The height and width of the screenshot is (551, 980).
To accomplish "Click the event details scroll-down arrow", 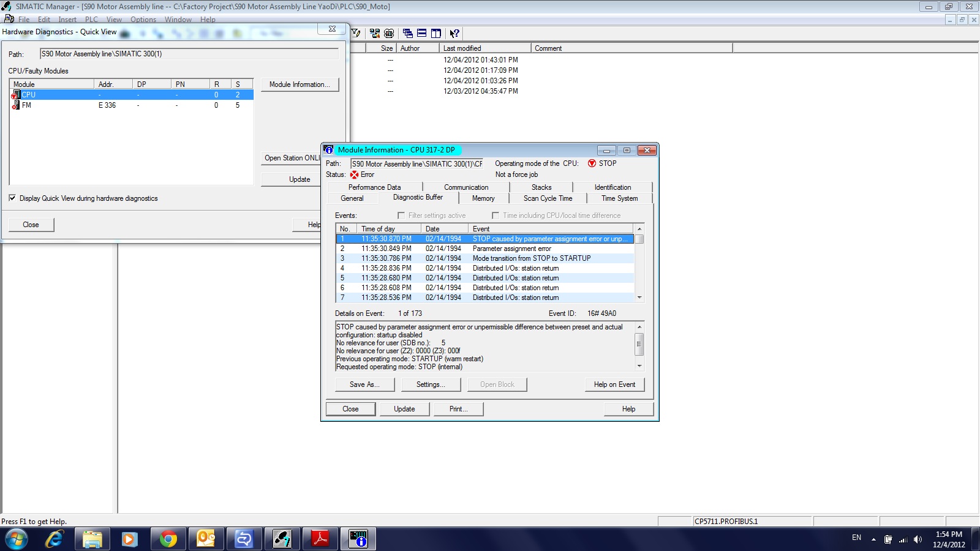I will [639, 366].
